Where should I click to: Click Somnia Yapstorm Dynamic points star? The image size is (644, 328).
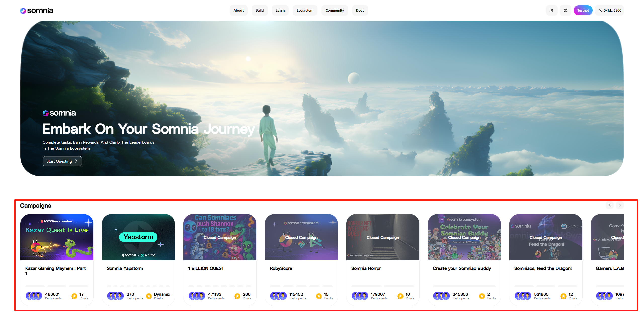(149, 296)
